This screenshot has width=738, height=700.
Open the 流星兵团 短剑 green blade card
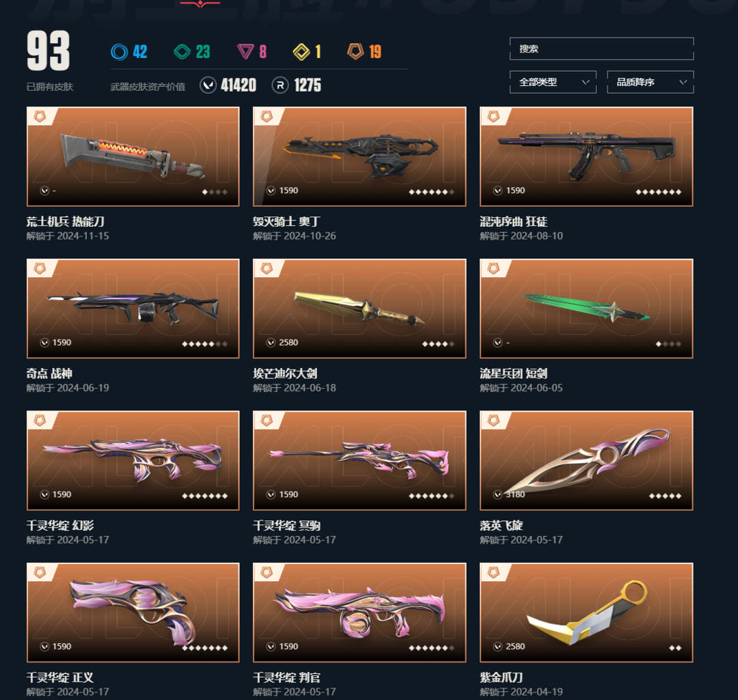click(x=586, y=309)
